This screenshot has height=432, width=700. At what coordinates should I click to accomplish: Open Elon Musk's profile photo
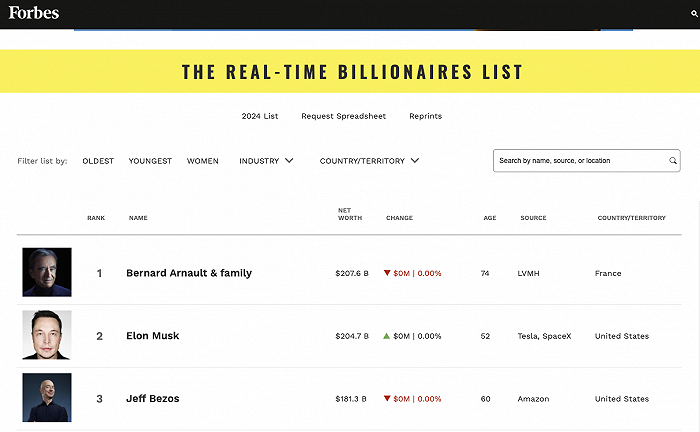pos(47,335)
